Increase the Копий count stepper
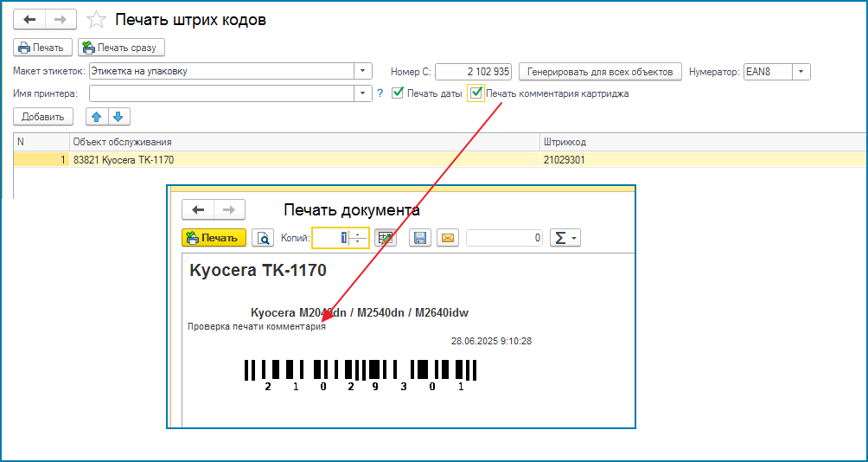This screenshot has height=462, width=868. click(359, 234)
